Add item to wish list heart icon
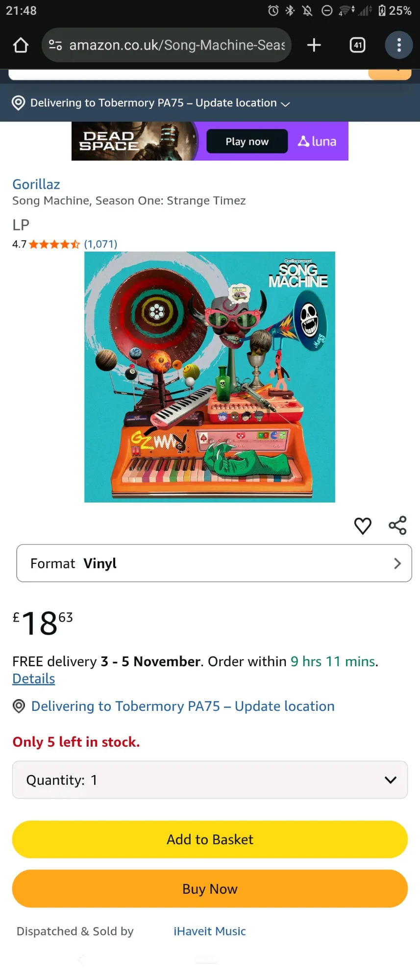Image resolution: width=420 pixels, height=980 pixels. pos(363,526)
